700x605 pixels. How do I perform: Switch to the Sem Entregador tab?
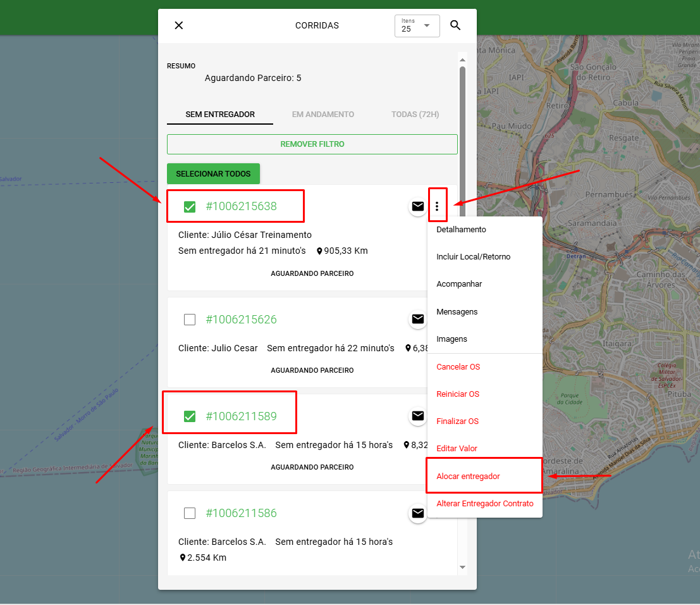(x=220, y=115)
